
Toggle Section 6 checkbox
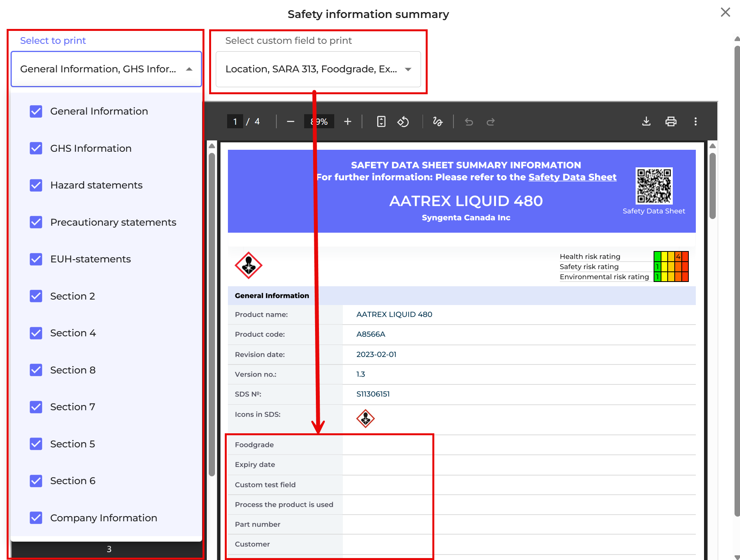36,481
